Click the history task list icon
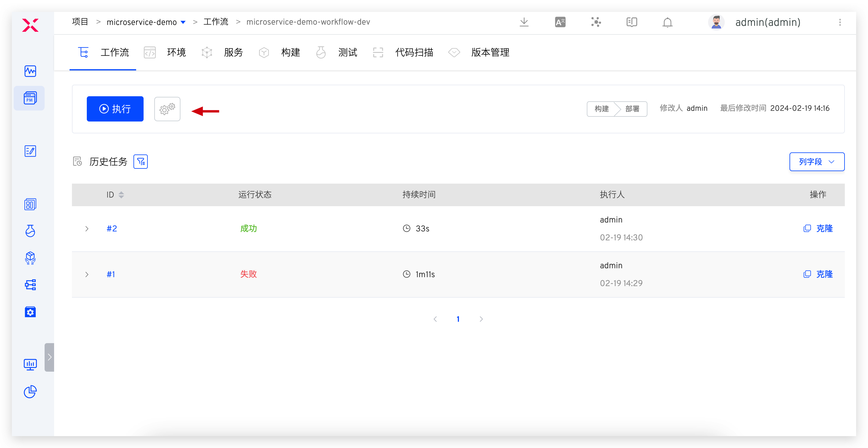Image resolution: width=868 pixels, height=448 pixels. [78, 161]
